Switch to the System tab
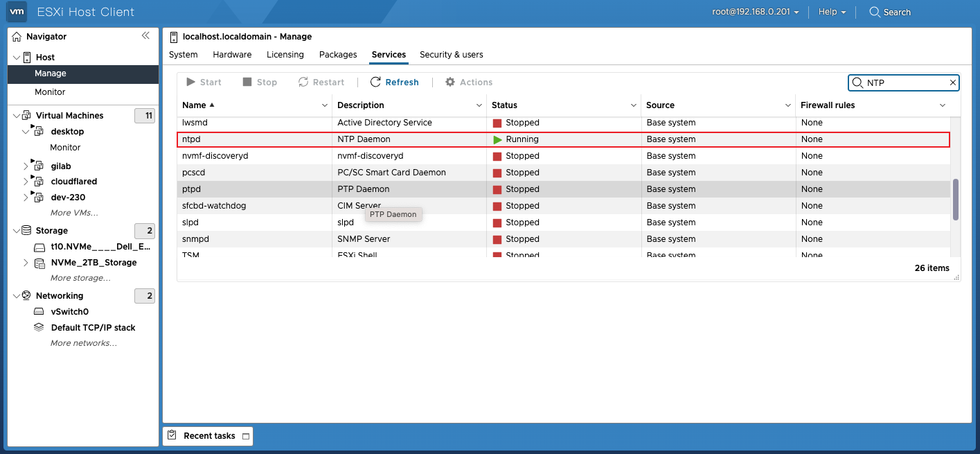Viewport: 980px width, 454px height. [183, 55]
